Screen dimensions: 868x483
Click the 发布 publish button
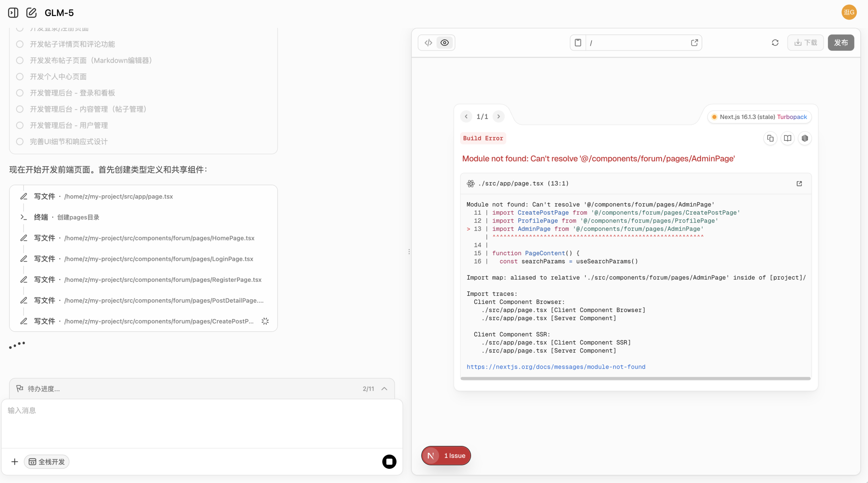[x=841, y=43]
